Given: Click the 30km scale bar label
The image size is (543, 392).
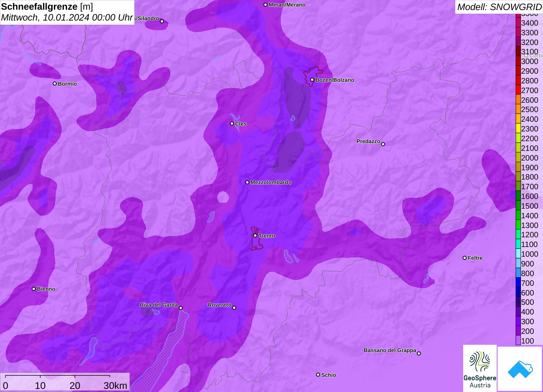Looking at the screenshot, I should tap(115, 385).
